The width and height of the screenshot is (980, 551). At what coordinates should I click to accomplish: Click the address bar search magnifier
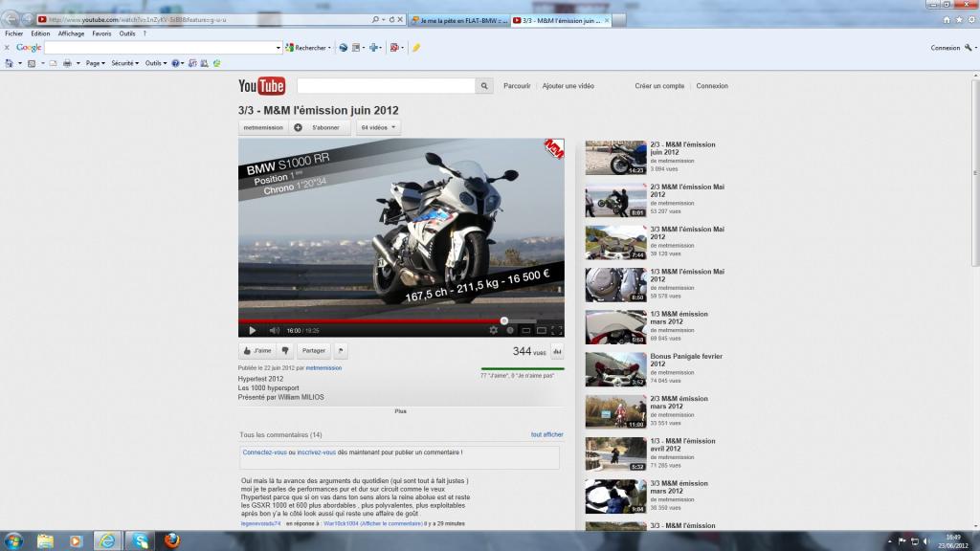click(x=375, y=19)
